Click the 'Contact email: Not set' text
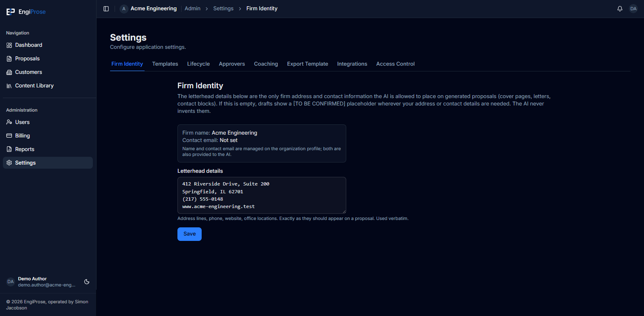Viewport: 644px width, 316px height. tap(210, 140)
